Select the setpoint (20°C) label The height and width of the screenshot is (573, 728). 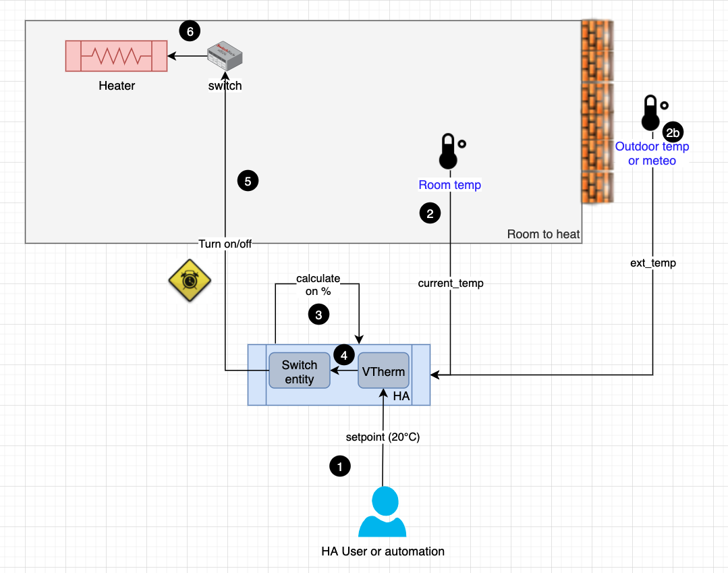coord(383,437)
